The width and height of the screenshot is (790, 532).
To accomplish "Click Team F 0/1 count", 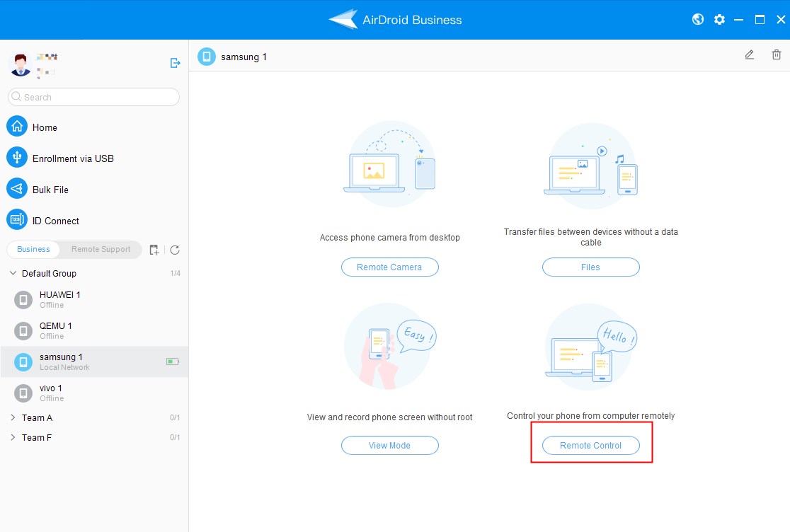I will tap(175, 437).
